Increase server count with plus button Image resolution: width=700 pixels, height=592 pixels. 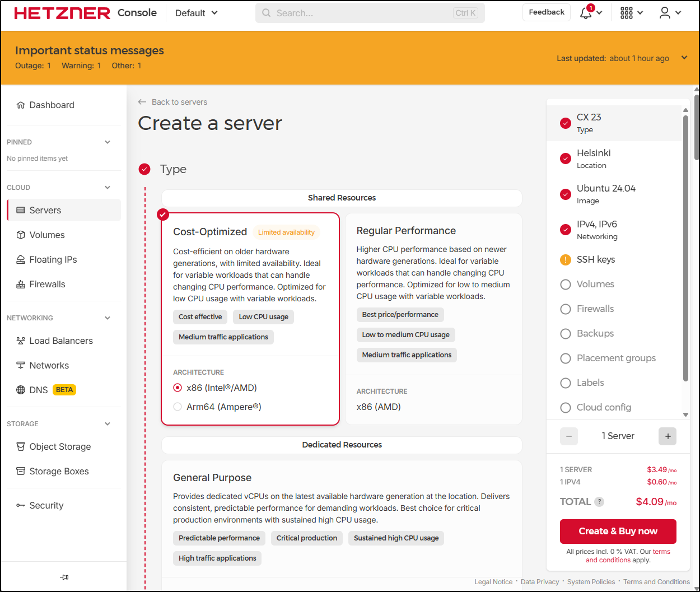point(668,436)
